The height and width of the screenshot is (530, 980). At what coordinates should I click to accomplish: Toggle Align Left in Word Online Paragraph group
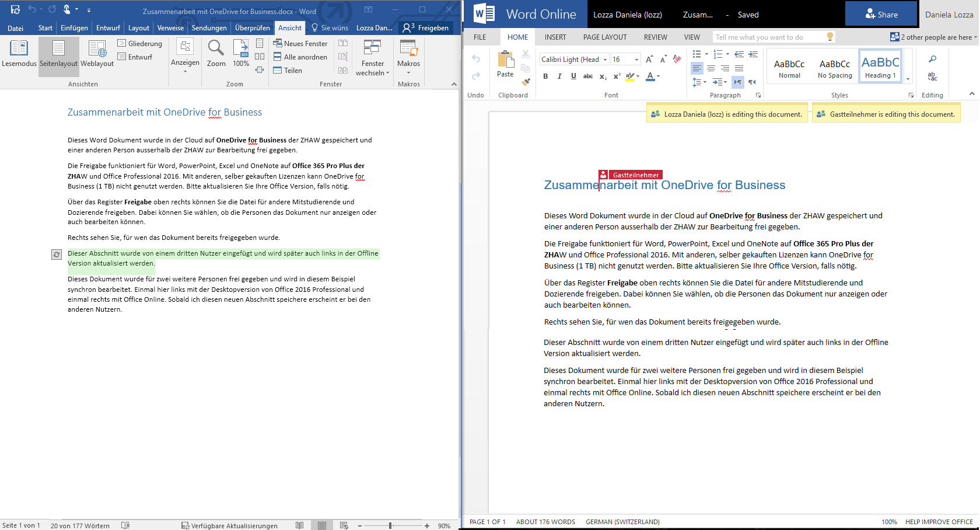[x=697, y=68]
